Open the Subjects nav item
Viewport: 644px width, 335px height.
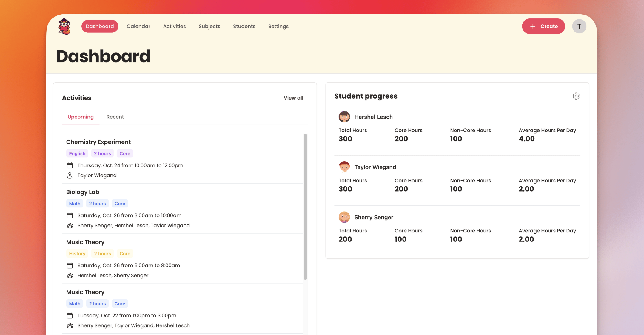[x=209, y=26]
